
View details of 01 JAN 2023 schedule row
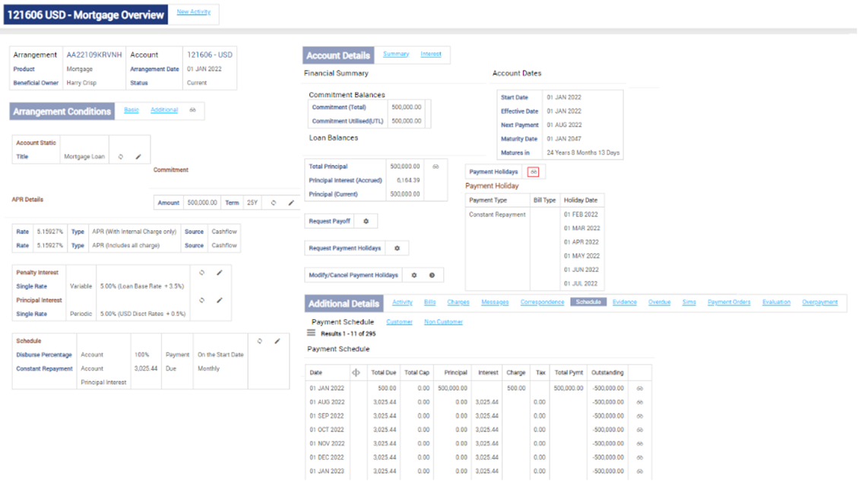[640, 471]
